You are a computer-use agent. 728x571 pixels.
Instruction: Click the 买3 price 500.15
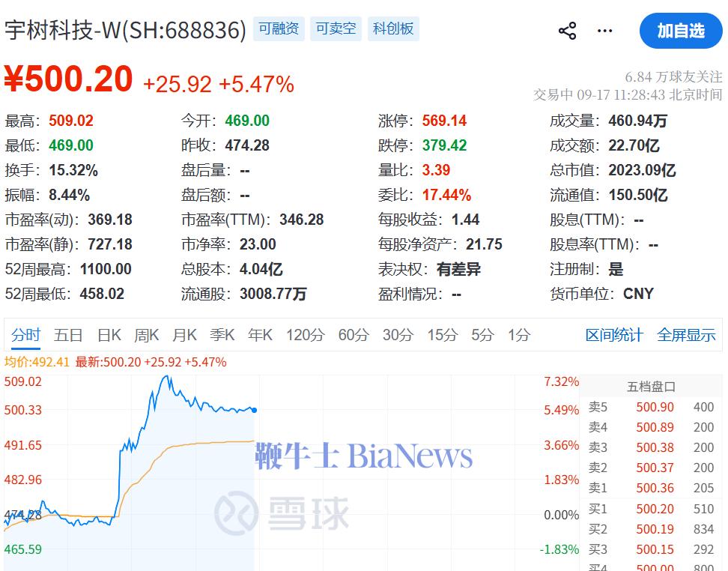pyautogui.click(x=655, y=549)
